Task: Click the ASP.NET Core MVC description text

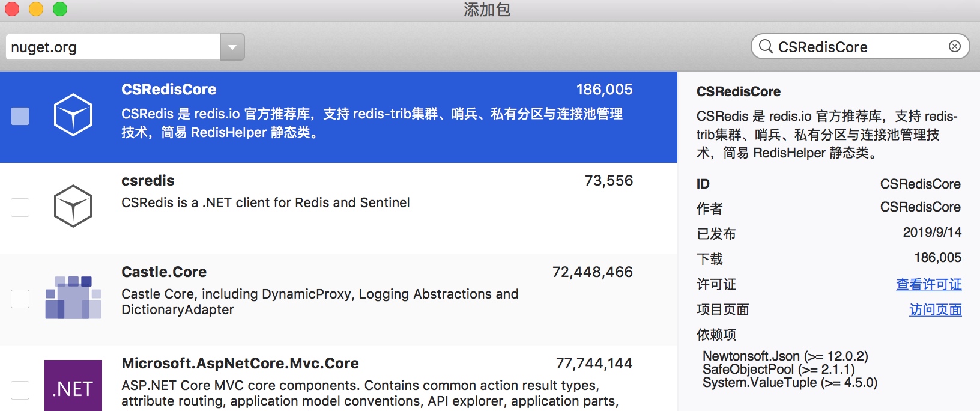Action: [x=370, y=393]
